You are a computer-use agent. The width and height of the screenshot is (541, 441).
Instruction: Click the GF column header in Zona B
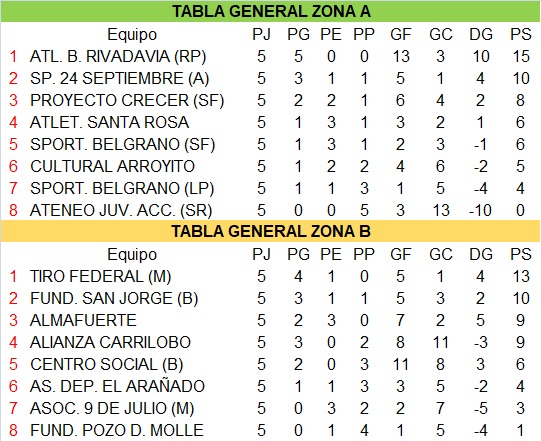click(401, 255)
